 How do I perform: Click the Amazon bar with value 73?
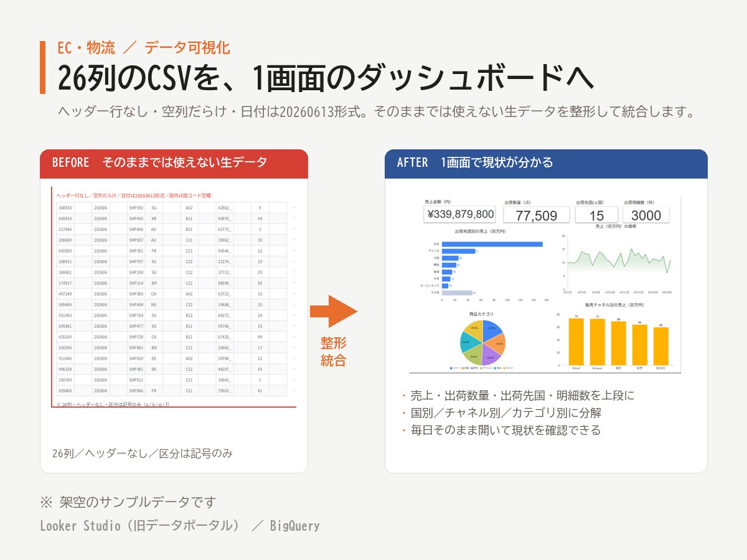(598, 342)
